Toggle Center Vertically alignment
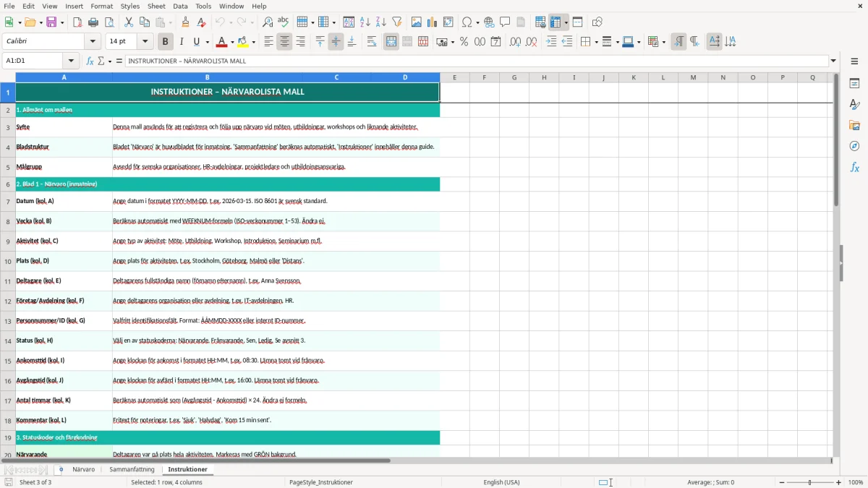Screen dimensions: 868x488 tap(336, 42)
